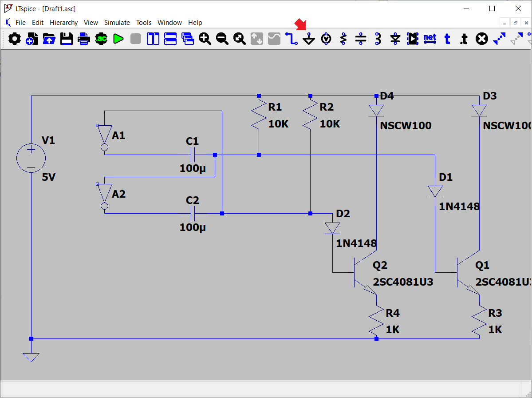Open the Net Label tool
532x398 pixels.
[430, 39]
